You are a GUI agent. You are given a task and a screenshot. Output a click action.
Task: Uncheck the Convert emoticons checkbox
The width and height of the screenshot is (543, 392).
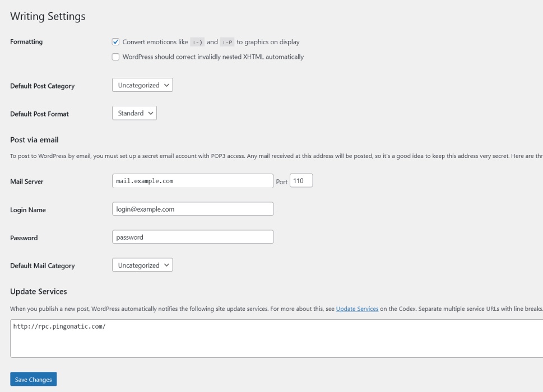(x=116, y=42)
